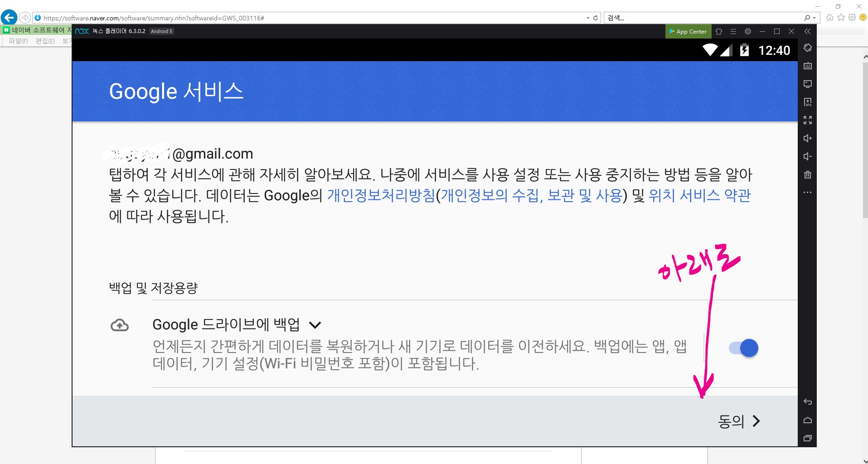Image resolution: width=868 pixels, height=464 pixels.
Task: Click the install APK icon in sidebar
Action: pyautogui.click(x=808, y=102)
